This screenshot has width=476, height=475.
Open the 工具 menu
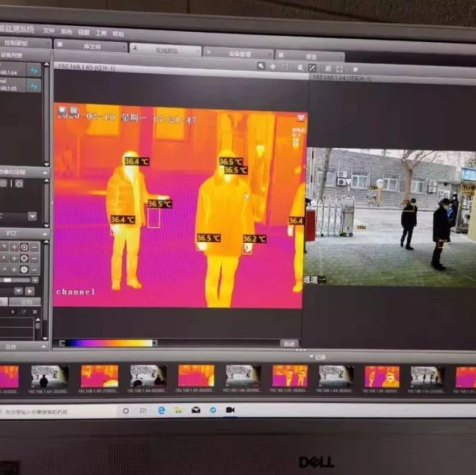point(101,33)
